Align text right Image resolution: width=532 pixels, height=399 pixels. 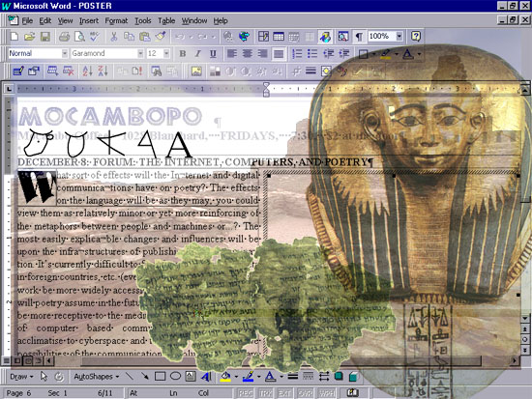(x=262, y=53)
